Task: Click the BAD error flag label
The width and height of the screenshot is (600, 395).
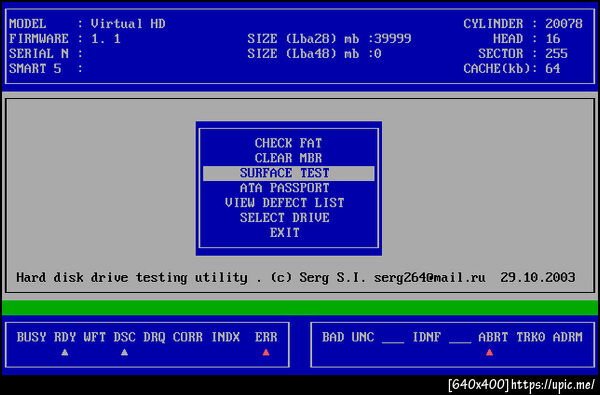Action: tap(333, 337)
